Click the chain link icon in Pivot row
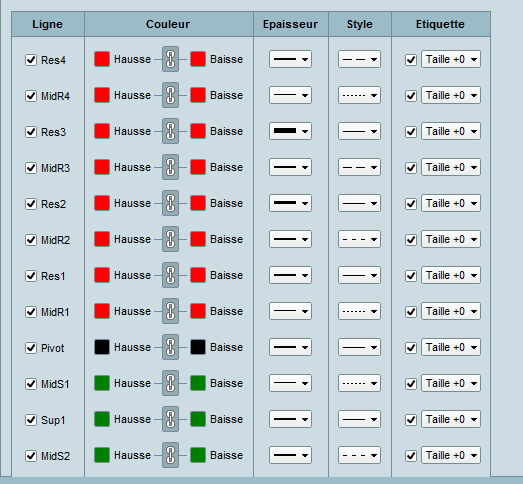Viewport: 523px width, 484px height. point(170,347)
